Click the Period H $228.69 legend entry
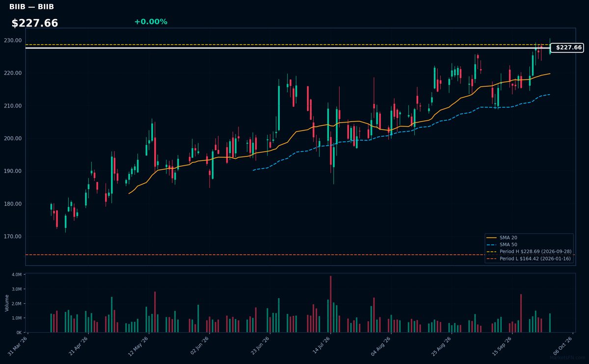589x364 pixels. [529, 251]
